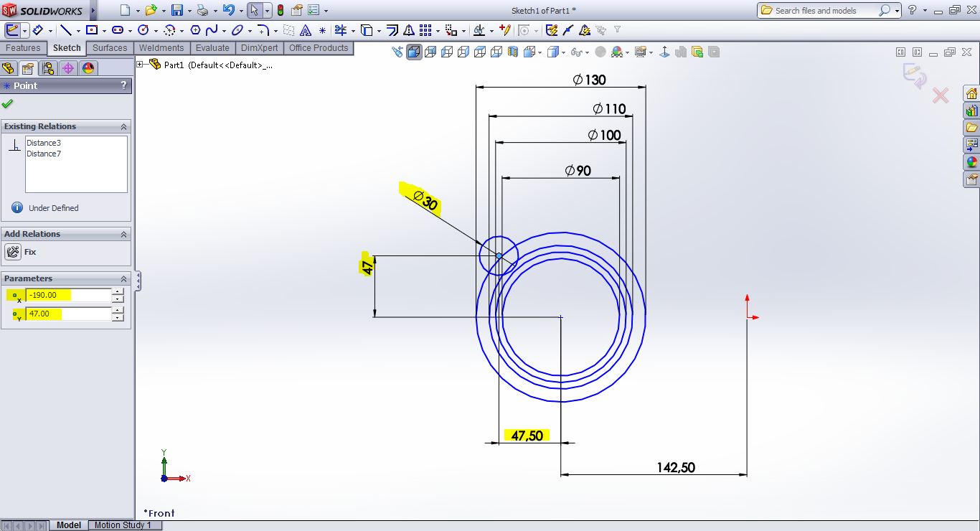Click the Smart Dimension tool
This screenshot has width=980, height=531.
(x=37, y=30)
